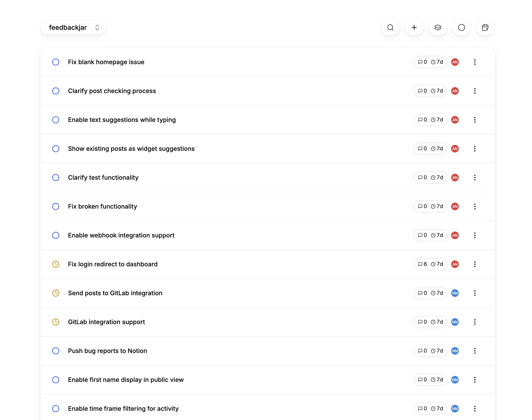Viewport: 532px width, 420px height.
Task: Open the calendar export icon
Action: (485, 27)
